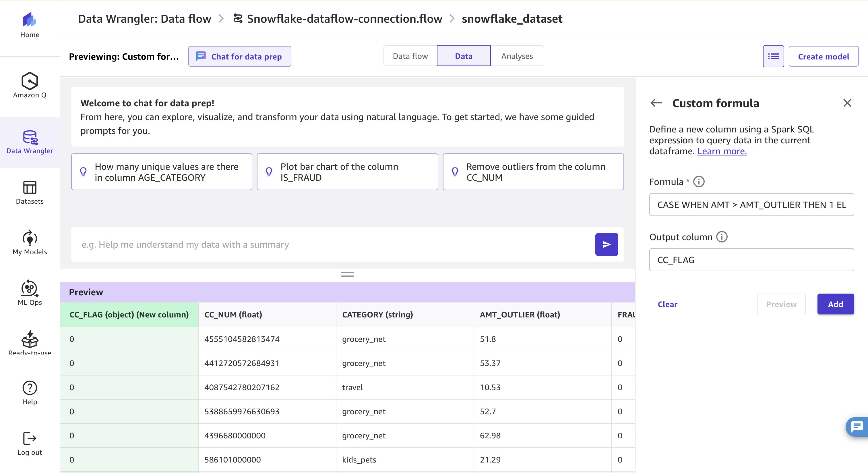Click the kids_pets category cell
868x474 pixels.
405,460
